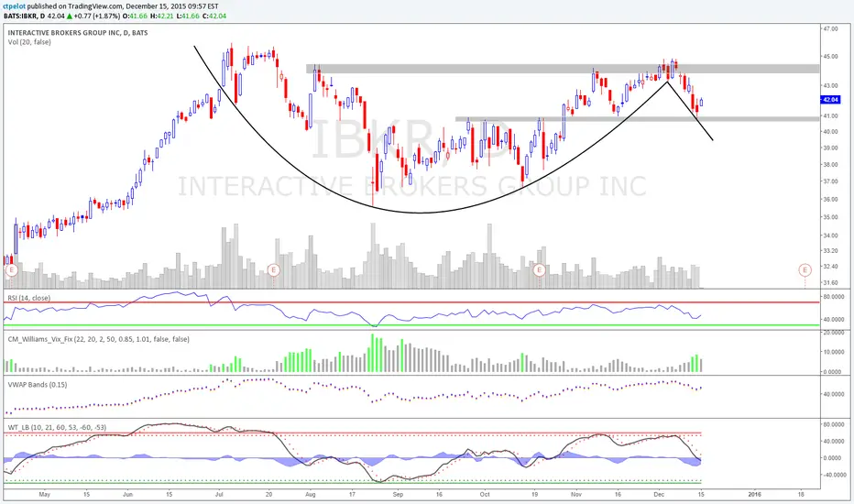The image size is (854, 504).
Task: Click the 47.00 price scale label
Action: pyautogui.click(x=831, y=29)
